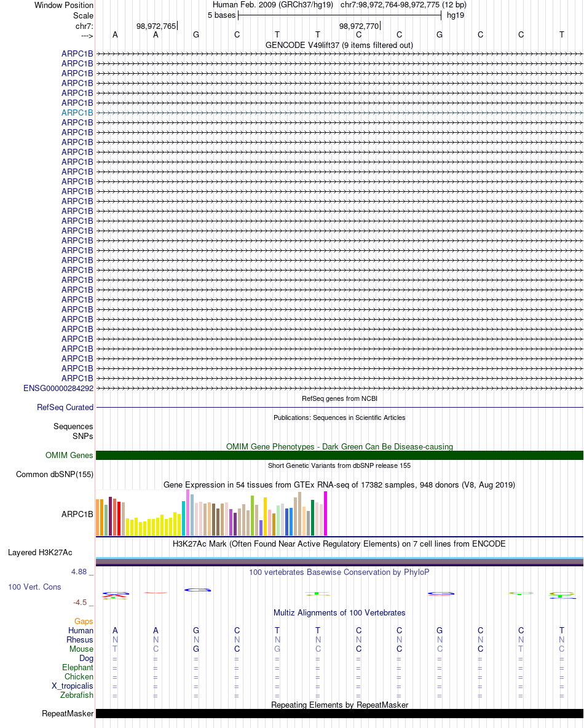
Task: Open OMIM Gene Phenotypes track title
Action: (x=339, y=446)
